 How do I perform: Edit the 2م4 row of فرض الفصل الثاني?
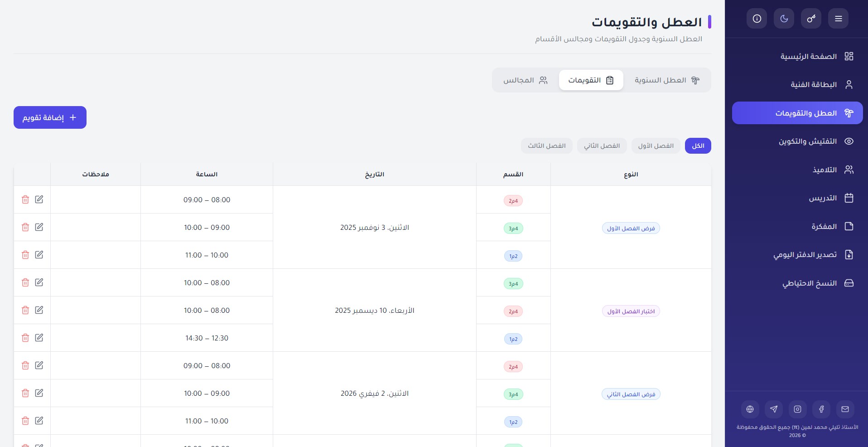click(x=39, y=365)
